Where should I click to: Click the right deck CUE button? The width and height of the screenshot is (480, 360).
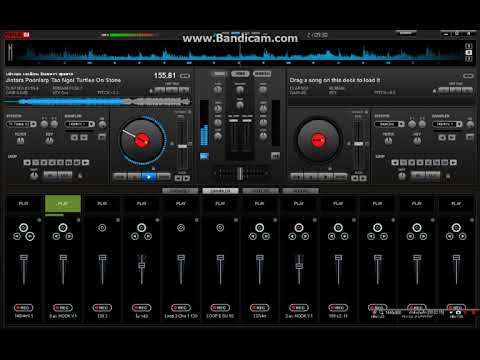point(297,176)
